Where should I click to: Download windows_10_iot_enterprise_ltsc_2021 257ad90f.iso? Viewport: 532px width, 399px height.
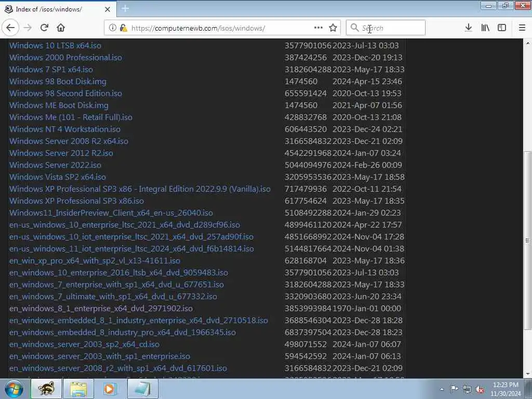tap(131, 237)
